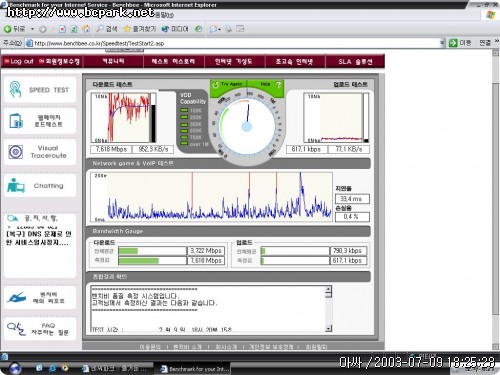The height and width of the screenshot is (375, 500).
Task: Click the Internet Explorer quick launch icon
Action: (52, 368)
